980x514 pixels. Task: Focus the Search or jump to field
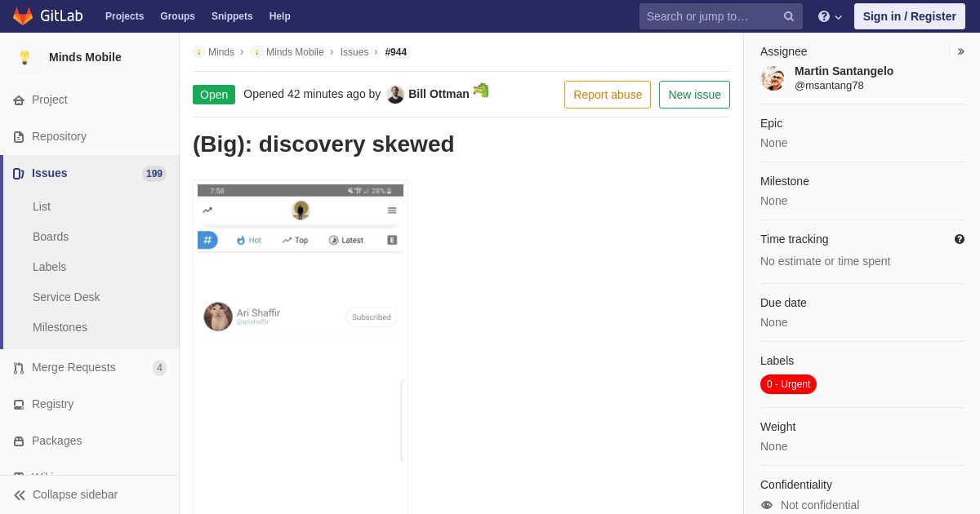tap(720, 16)
